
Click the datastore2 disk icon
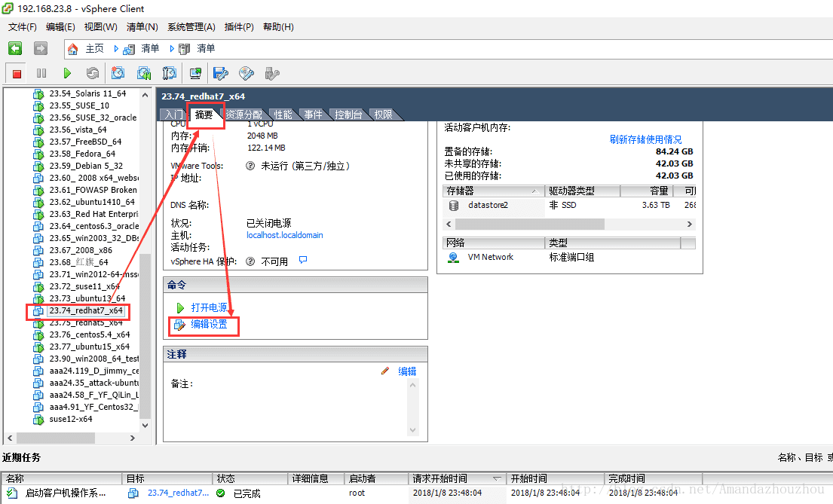[x=454, y=205]
